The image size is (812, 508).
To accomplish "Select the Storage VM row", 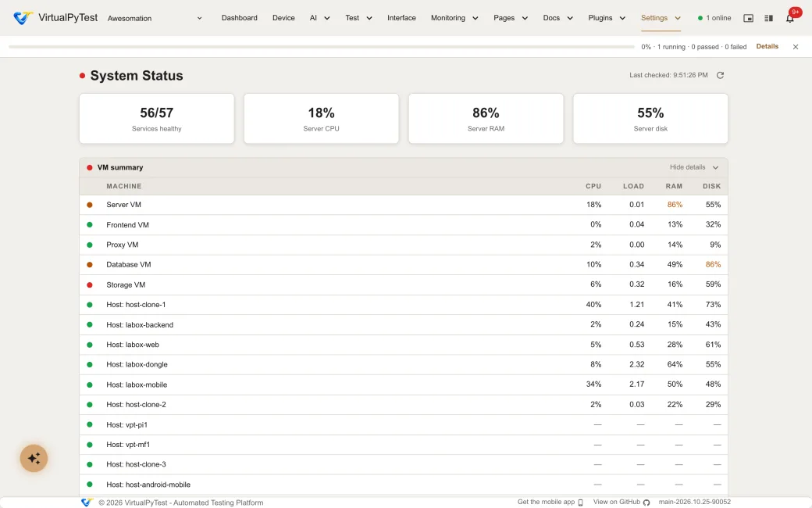I will tap(404, 284).
